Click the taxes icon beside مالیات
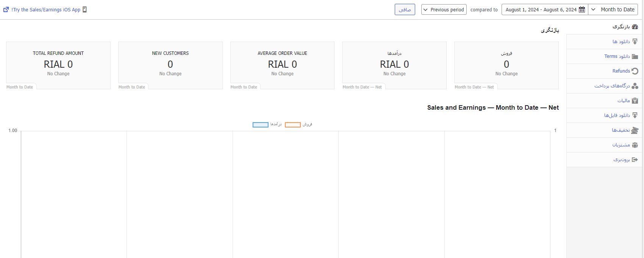 635,101
